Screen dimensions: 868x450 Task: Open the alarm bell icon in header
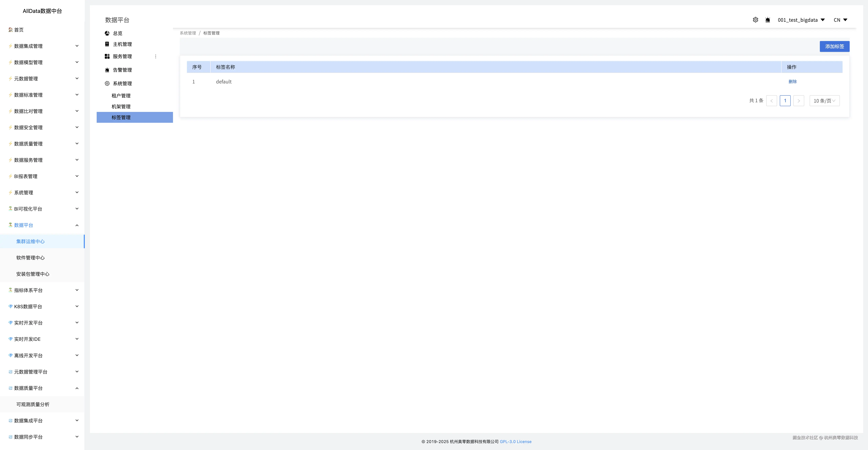pos(768,20)
